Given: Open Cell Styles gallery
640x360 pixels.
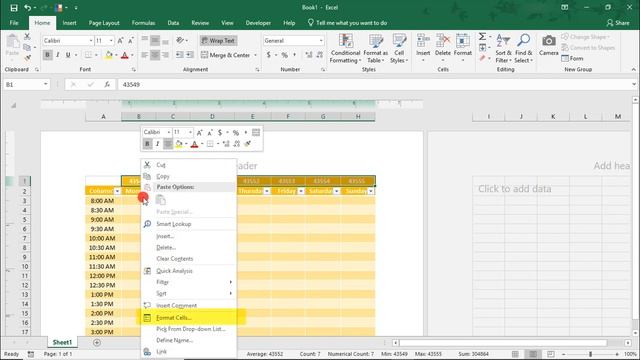Looking at the screenshot, I should tap(399, 49).
